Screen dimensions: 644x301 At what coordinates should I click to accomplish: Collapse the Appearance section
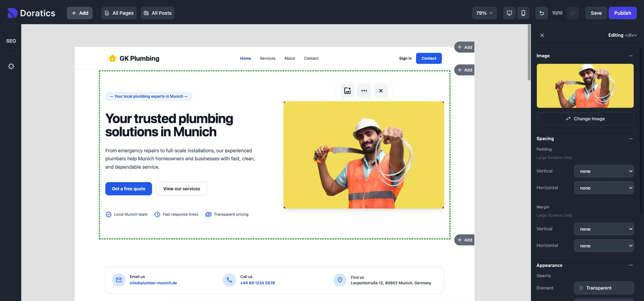[631, 265]
